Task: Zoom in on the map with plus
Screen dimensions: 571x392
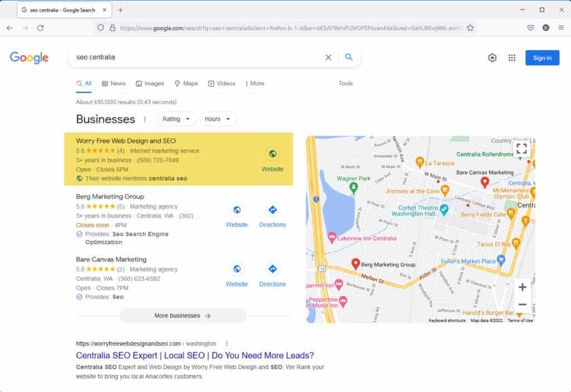Action: (522, 287)
